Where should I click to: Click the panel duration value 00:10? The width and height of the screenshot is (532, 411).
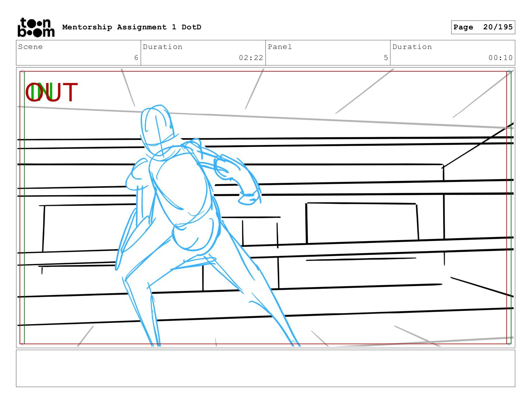click(500, 58)
